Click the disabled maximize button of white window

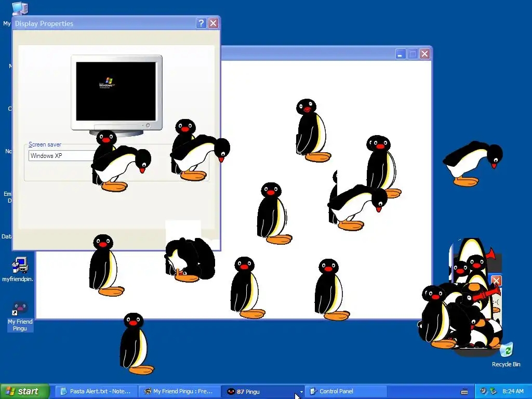(x=413, y=54)
